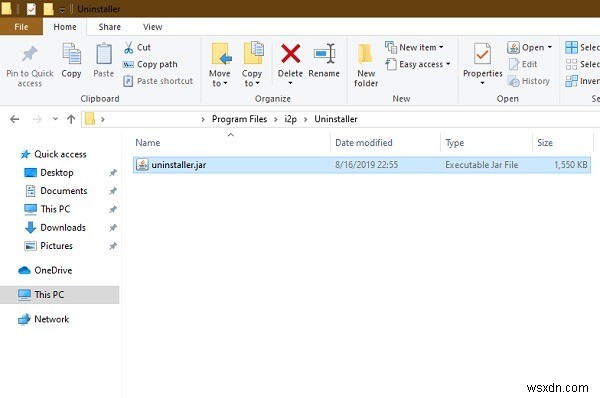Expand the Open button's dropdown arrow
Screen dimensions: 600x398
[x=550, y=47]
